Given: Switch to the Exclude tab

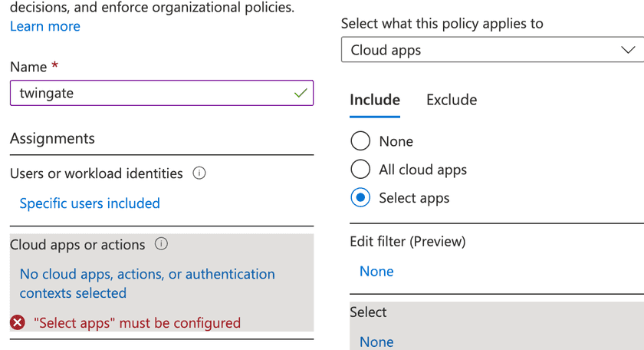Looking at the screenshot, I should [452, 100].
